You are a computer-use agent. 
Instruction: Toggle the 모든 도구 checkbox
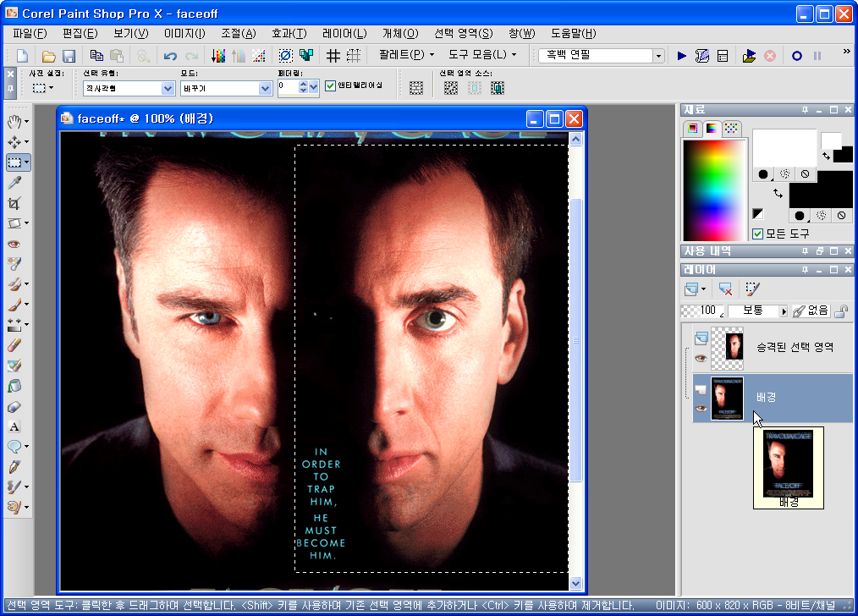(758, 234)
